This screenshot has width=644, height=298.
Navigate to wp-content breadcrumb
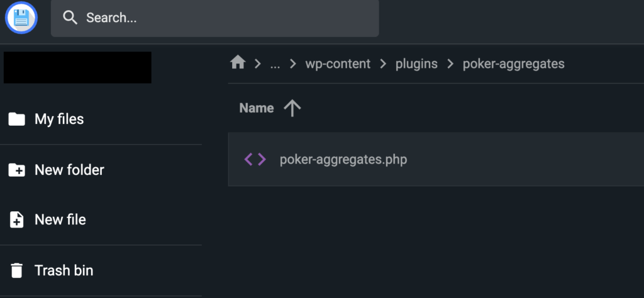(x=338, y=63)
